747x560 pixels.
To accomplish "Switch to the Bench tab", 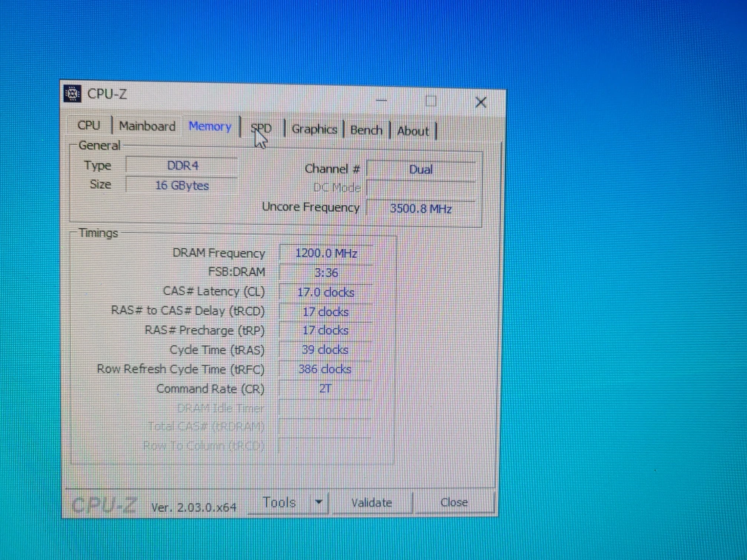I will (x=366, y=130).
